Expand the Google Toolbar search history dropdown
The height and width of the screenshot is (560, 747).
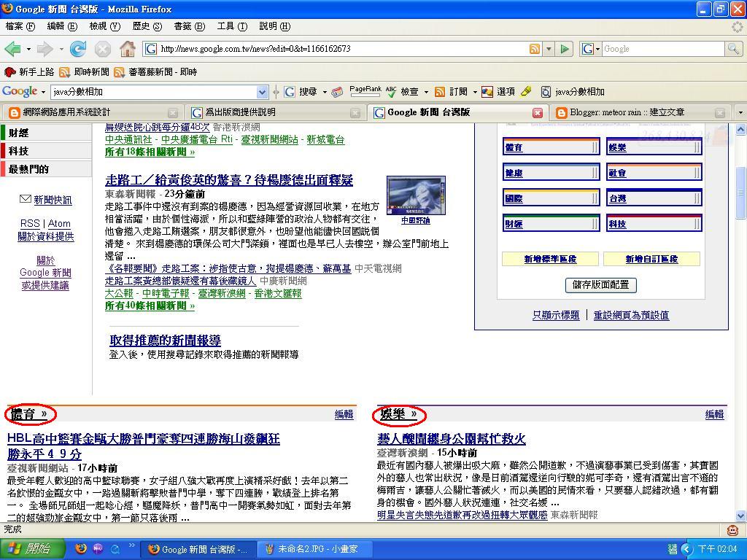(263, 92)
